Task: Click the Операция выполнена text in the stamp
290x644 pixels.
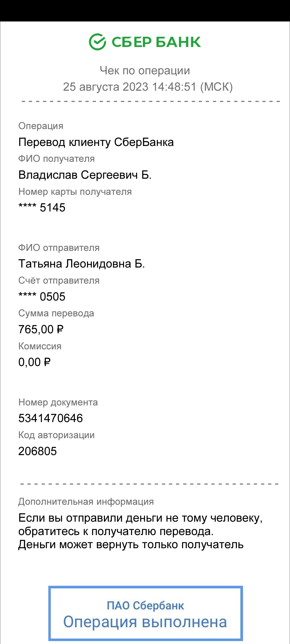Action: point(145,622)
